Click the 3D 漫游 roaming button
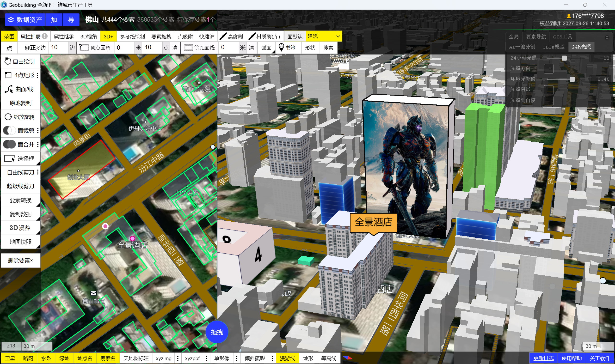615x364 pixels. click(20, 228)
